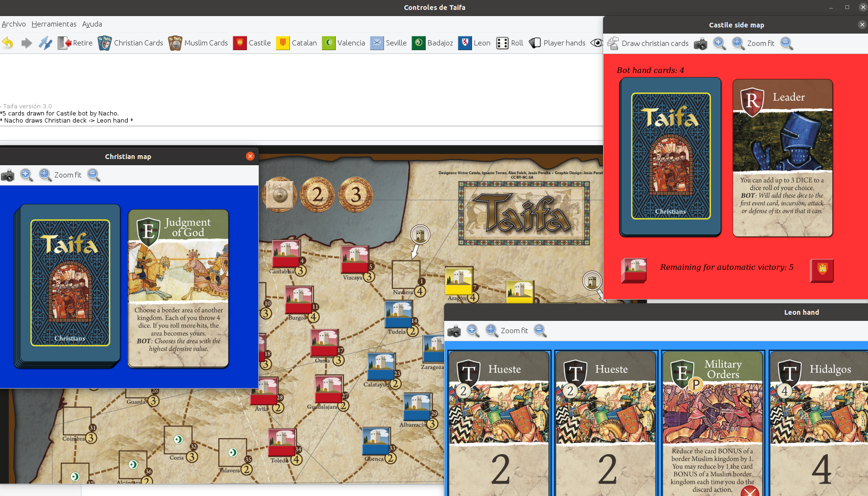
Task: Zoom out on Christian map
Action: pyautogui.click(x=94, y=175)
